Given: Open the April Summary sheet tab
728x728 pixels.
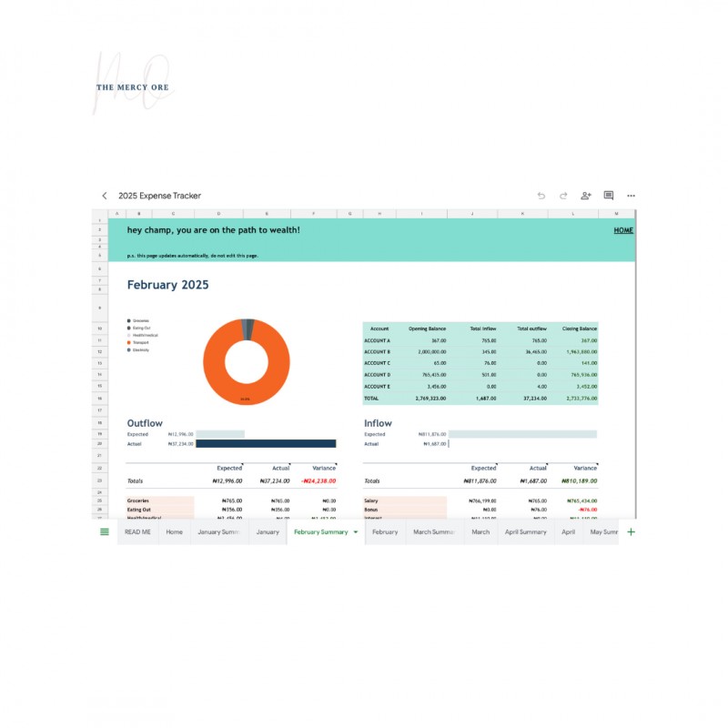Looking at the screenshot, I should pos(526,531).
